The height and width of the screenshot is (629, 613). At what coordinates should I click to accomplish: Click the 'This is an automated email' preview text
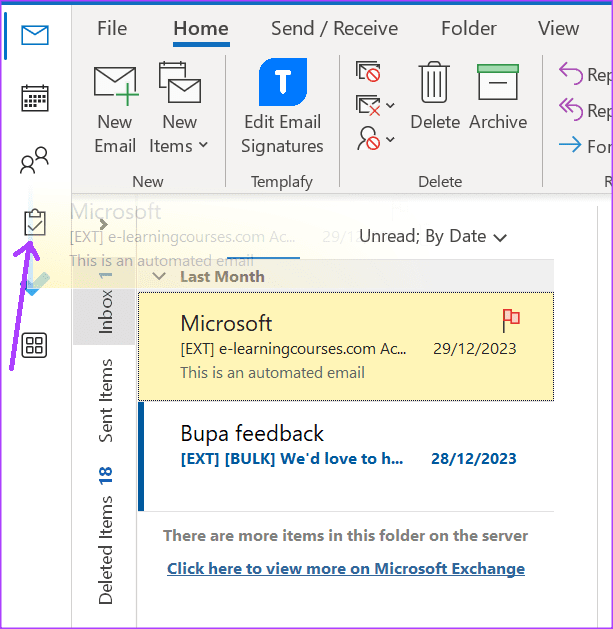pos(272,373)
